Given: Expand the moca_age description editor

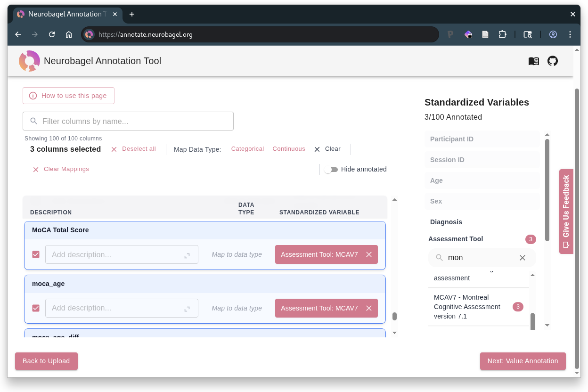Looking at the screenshot, I should [187, 309].
